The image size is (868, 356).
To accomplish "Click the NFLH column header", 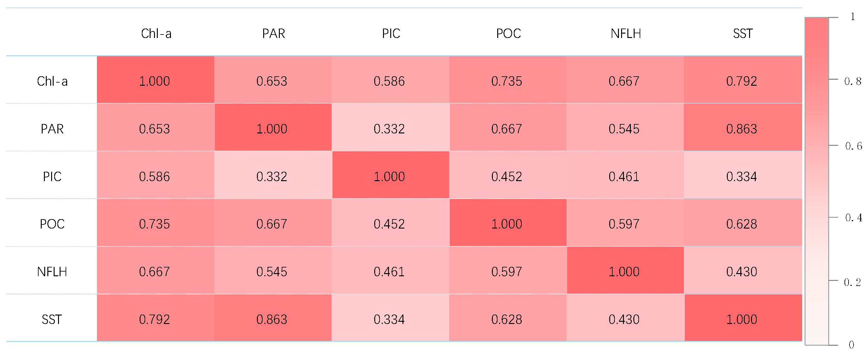I will pyautogui.click(x=626, y=33).
